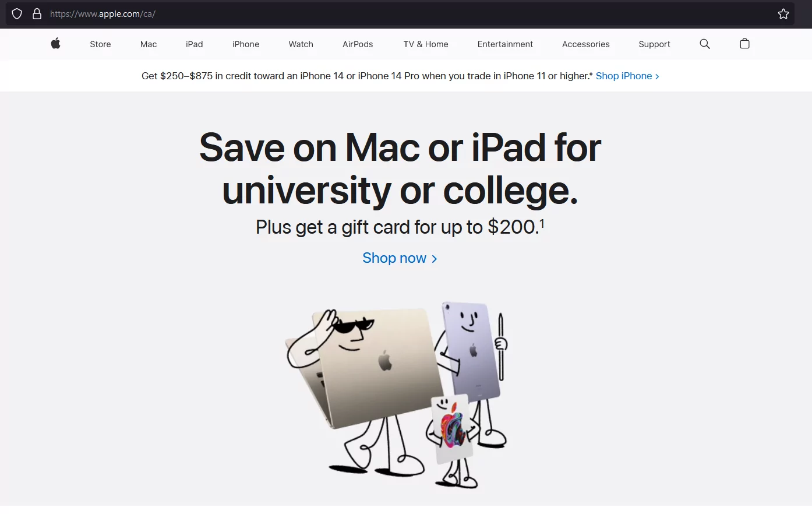Focus the address bar URL field
This screenshot has height=514, width=812.
[x=408, y=14]
